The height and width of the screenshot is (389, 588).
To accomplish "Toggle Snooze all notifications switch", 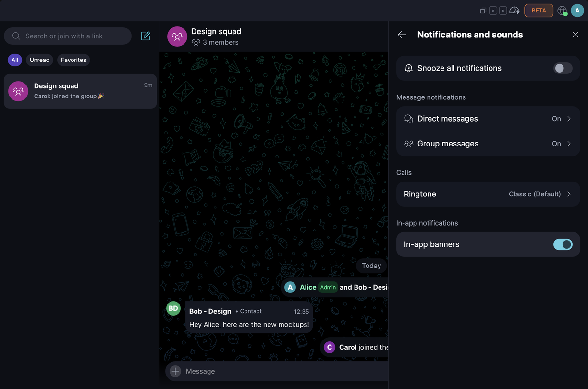I will tap(563, 68).
